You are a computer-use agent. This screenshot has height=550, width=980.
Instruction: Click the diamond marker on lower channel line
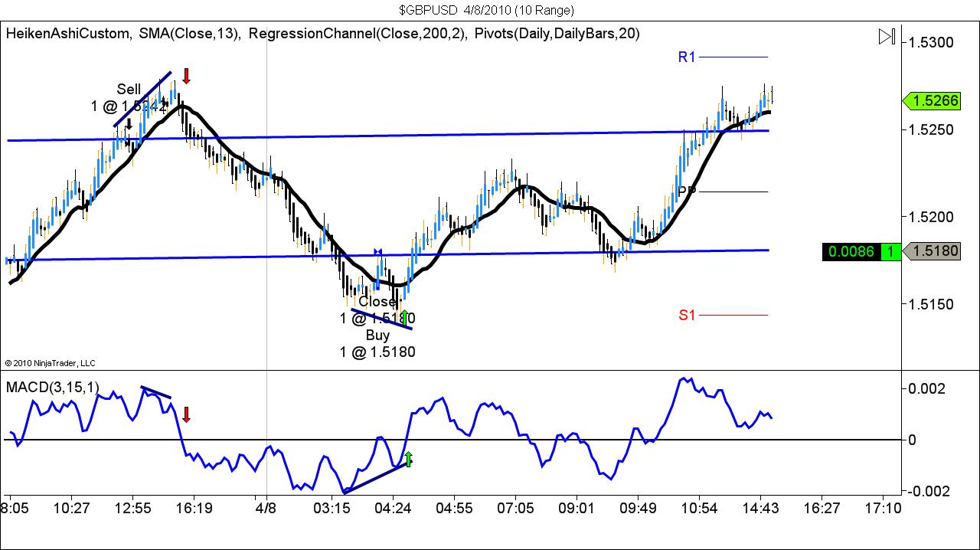pos(377,250)
